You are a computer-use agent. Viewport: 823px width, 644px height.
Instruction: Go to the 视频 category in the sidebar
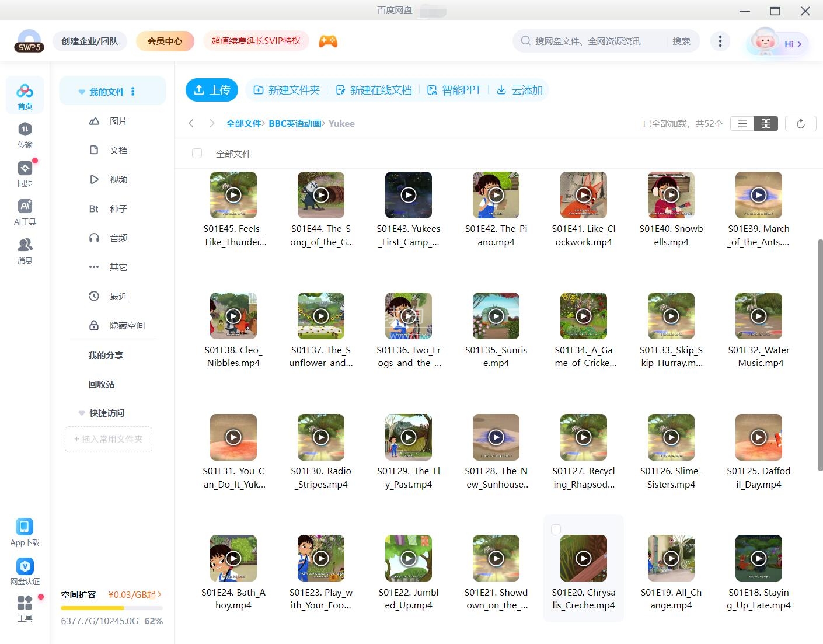point(118,179)
